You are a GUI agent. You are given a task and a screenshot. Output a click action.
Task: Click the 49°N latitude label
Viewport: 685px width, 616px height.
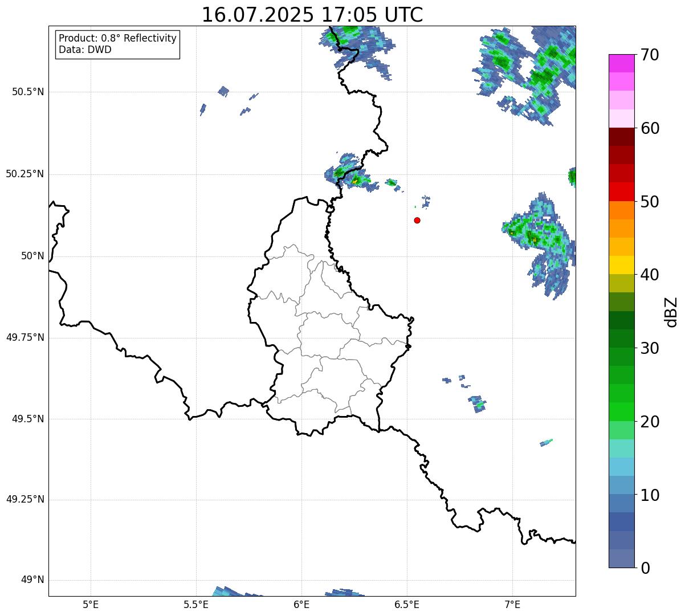coord(32,580)
